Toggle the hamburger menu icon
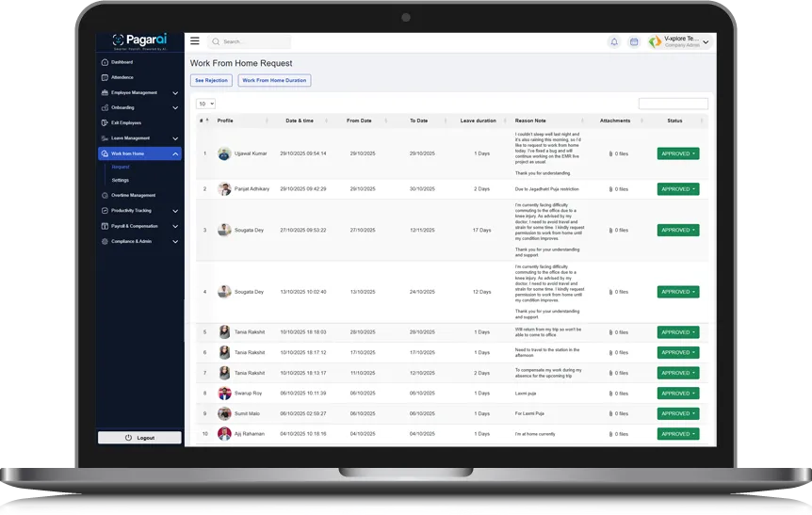 pos(195,40)
